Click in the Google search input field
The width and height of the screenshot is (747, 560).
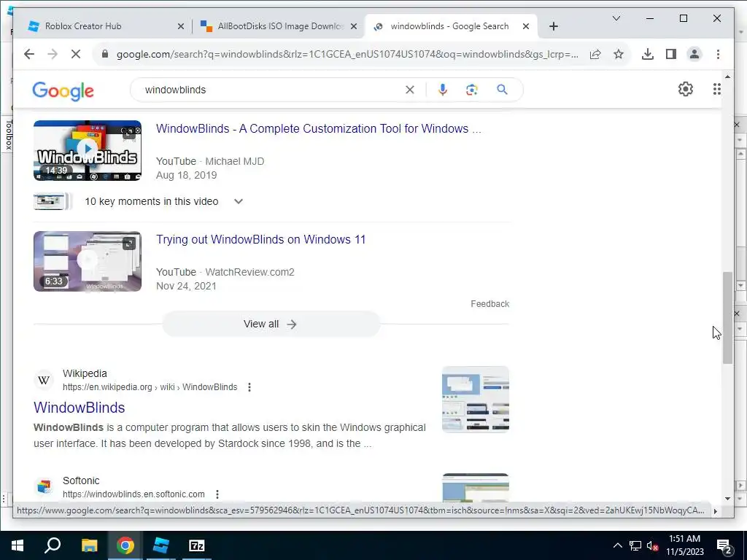(271, 90)
